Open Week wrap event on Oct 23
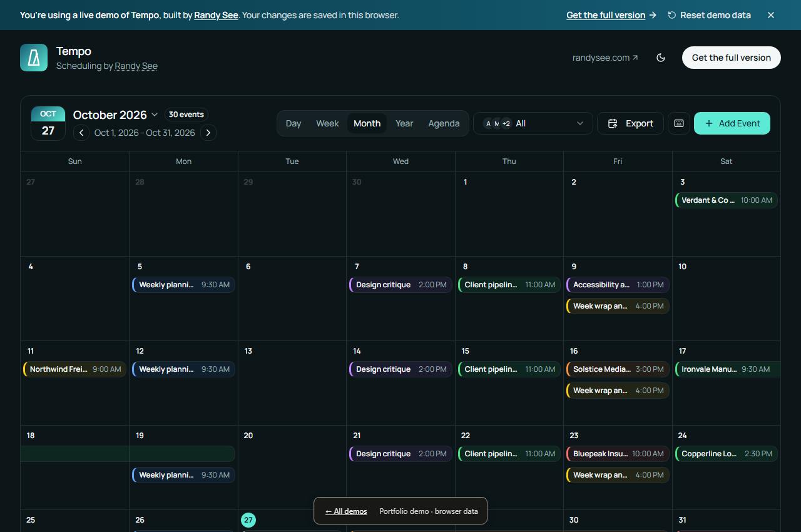Image resolution: width=801 pixels, height=532 pixels. [x=618, y=475]
